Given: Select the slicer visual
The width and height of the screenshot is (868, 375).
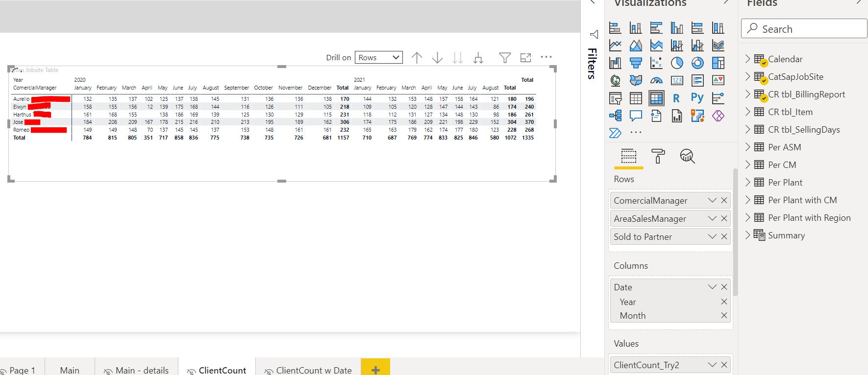Looking at the screenshot, I should [x=615, y=98].
